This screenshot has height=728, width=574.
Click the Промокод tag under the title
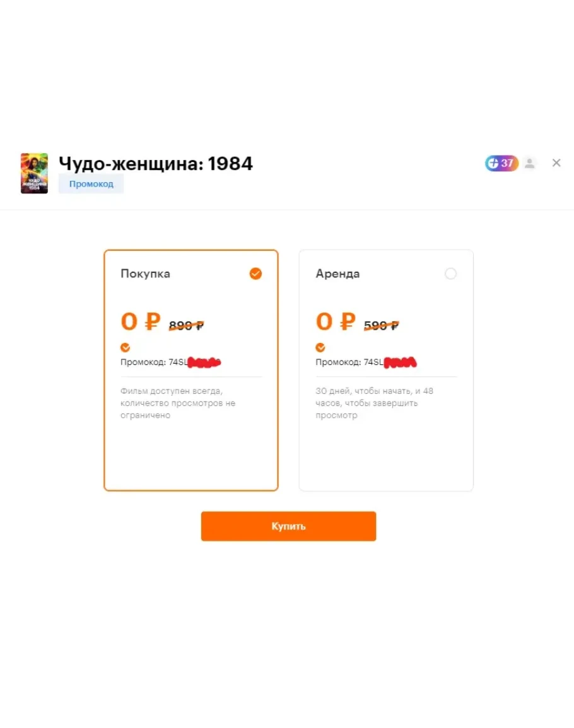[x=91, y=184]
